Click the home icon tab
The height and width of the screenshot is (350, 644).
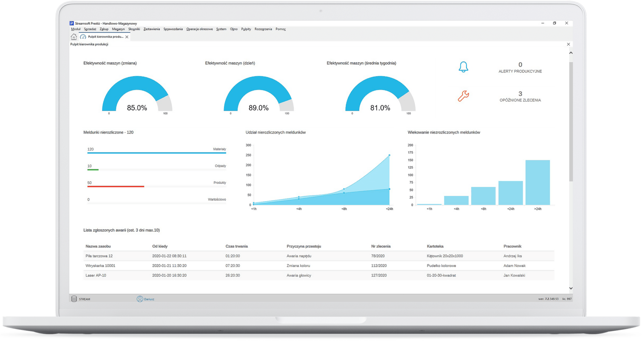(x=74, y=37)
